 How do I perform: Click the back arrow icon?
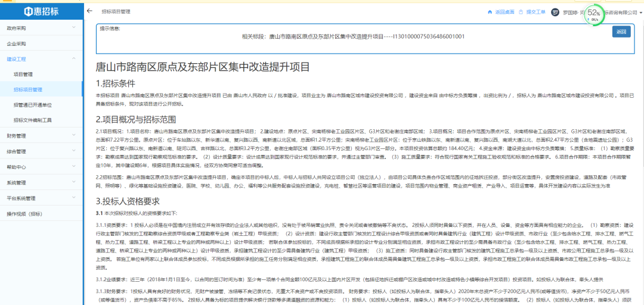point(89,11)
